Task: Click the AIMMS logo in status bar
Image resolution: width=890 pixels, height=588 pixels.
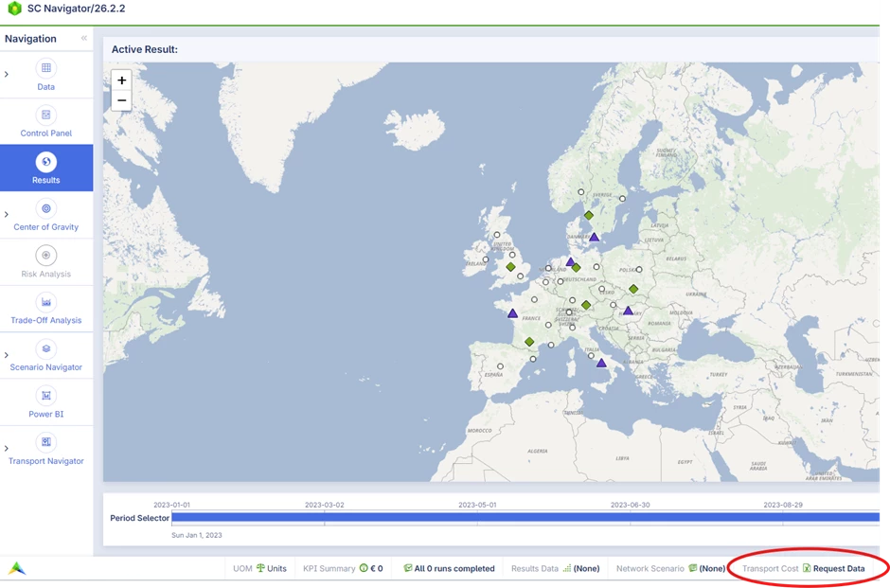Action: point(17,567)
